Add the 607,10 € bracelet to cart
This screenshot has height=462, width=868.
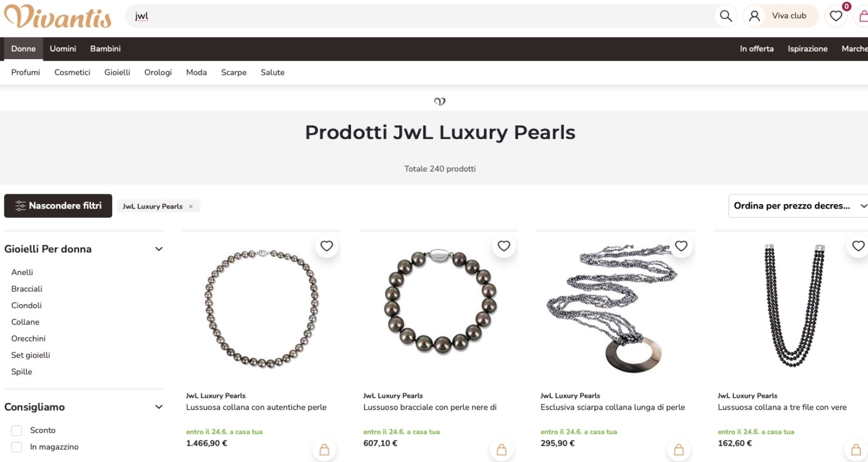pyautogui.click(x=502, y=450)
